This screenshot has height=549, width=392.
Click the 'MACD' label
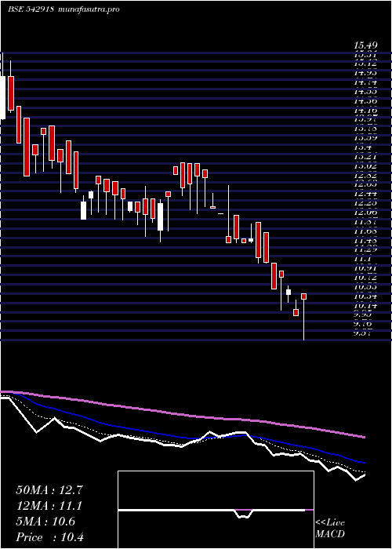click(x=330, y=534)
